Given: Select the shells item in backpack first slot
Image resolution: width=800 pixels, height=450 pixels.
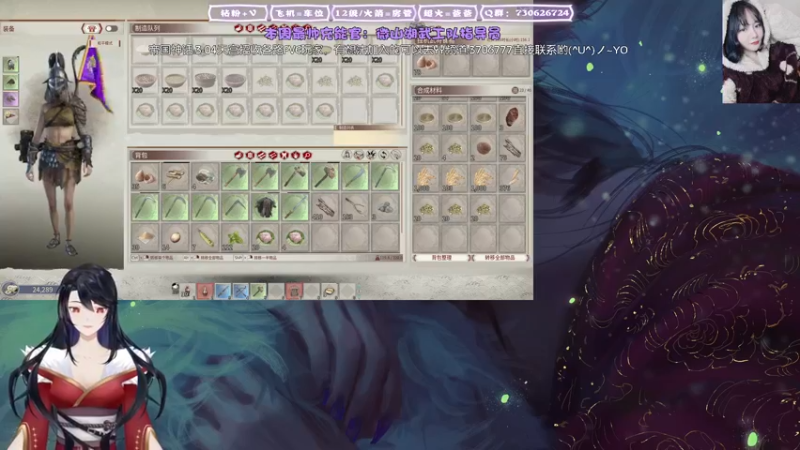Looking at the screenshot, I should coord(144,177).
